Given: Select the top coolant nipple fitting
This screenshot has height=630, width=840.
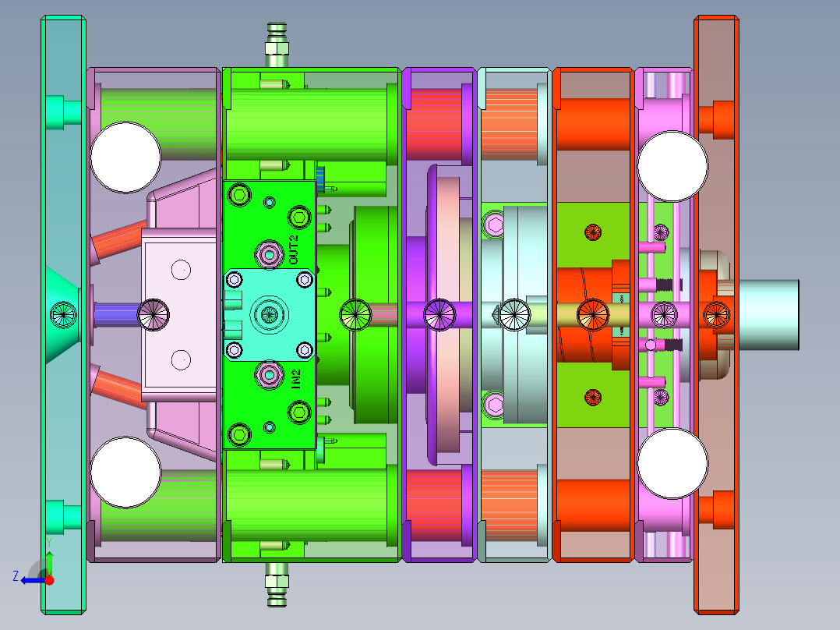Looking at the screenshot, I should (277, 45).
